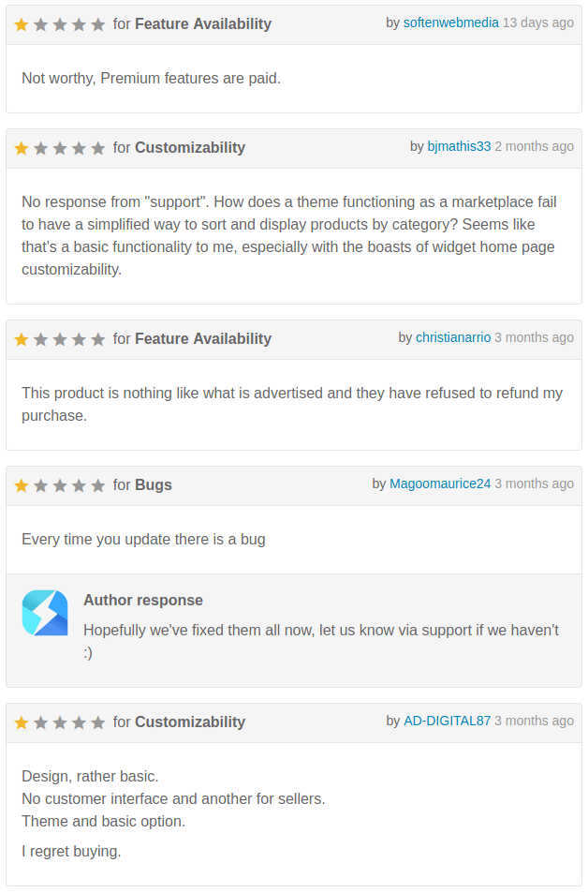Screen dimensions: 588x893
Task: Click the gold star in christianarrio's review
Action: (22, 339)
